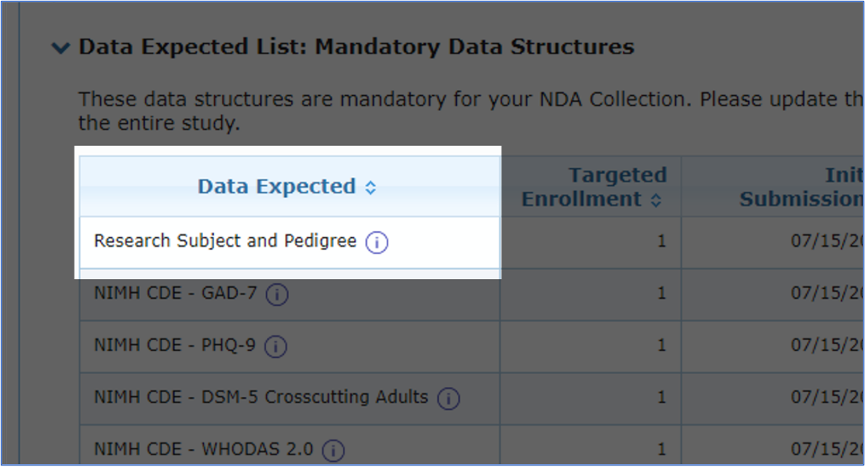Click Targeted Enrollment cell for Research Subject row
Viewport: 868px width, 470px height.
660,242
